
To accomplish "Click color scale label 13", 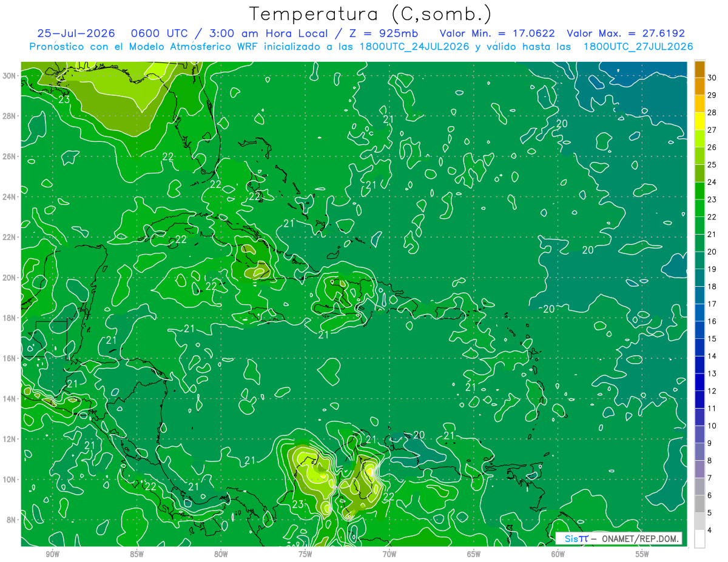I will [712, 373].
